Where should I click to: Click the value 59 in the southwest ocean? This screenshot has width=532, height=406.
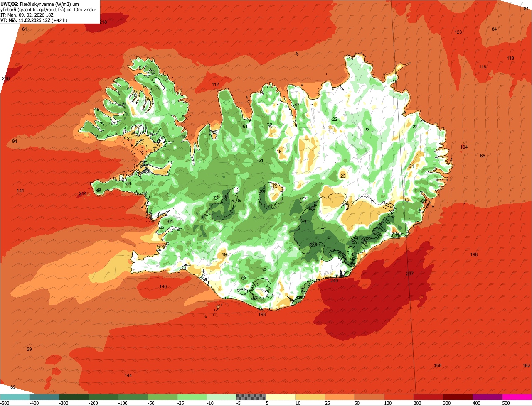29,349
